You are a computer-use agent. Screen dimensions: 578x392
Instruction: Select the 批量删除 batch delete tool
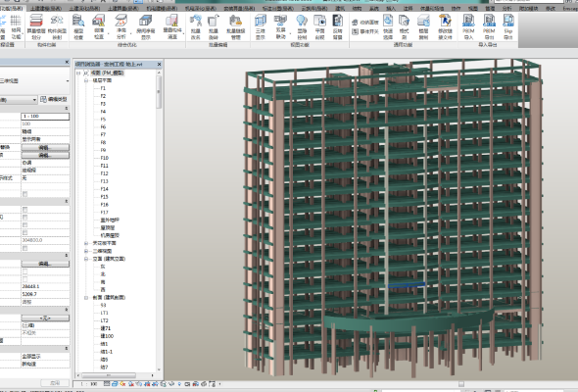tap(214, 26)
